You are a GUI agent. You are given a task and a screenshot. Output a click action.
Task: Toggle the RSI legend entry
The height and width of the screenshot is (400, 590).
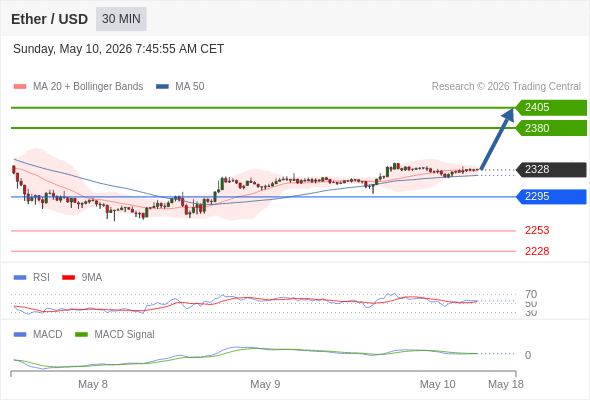[x=32, y=278]
